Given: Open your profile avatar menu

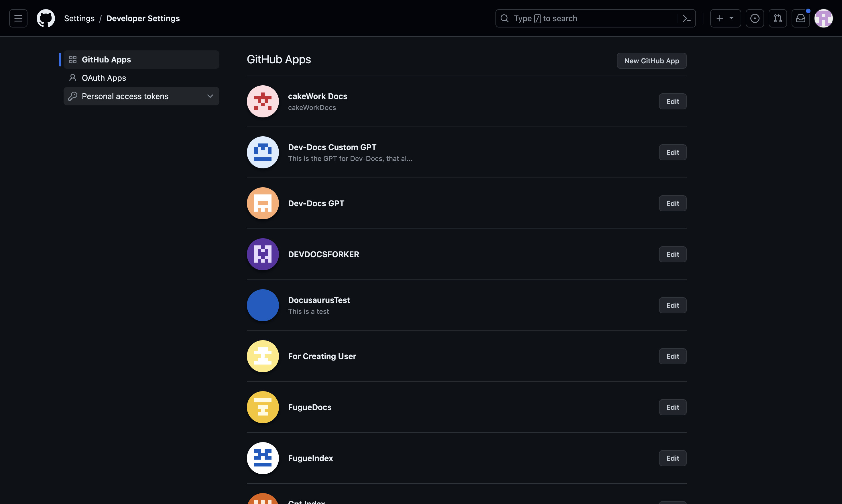Looking at the screenshot, I should tap(824, 18).
